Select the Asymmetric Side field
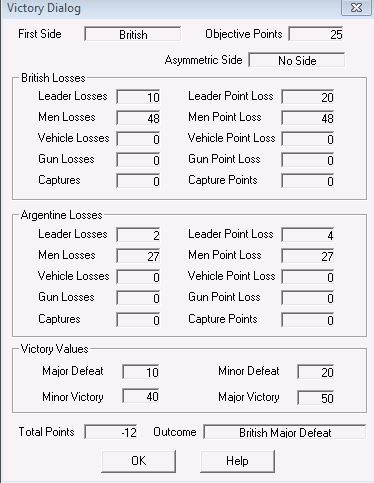 coord(297,60)
